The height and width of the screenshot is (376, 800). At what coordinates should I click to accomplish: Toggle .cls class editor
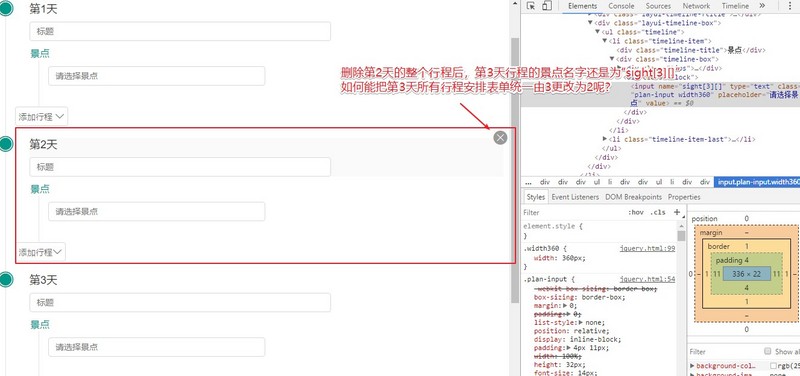[658, 212]
